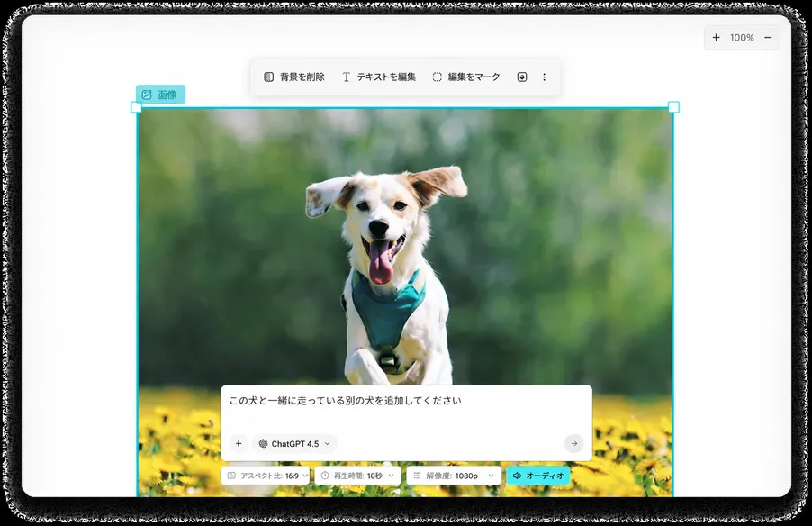Image resolution: width=812 pixels, height=526 pixels.
Task: Add an attachment with the plus button
Action: coord(239,444)
